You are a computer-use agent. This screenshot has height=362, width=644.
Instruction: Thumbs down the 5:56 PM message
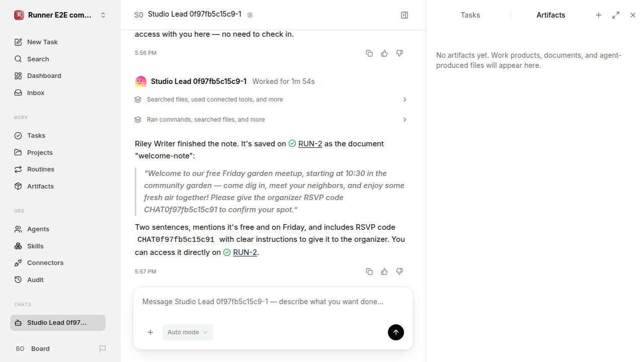click(399, 53)
